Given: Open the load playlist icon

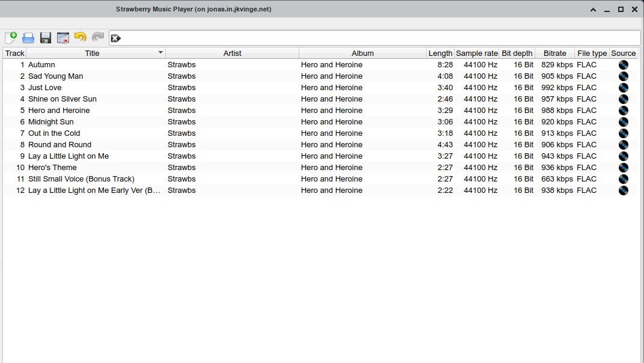Looking at the screenshot, I should click(28, 38).
